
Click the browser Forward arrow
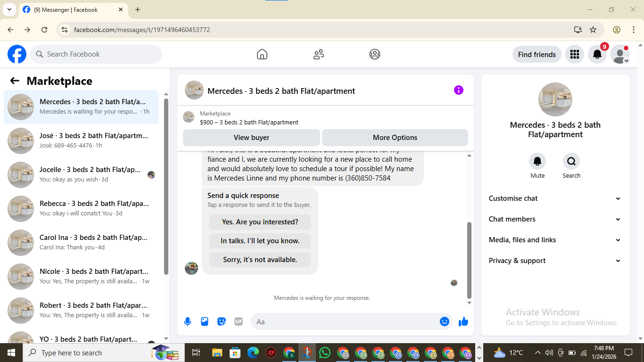point(27,30)
